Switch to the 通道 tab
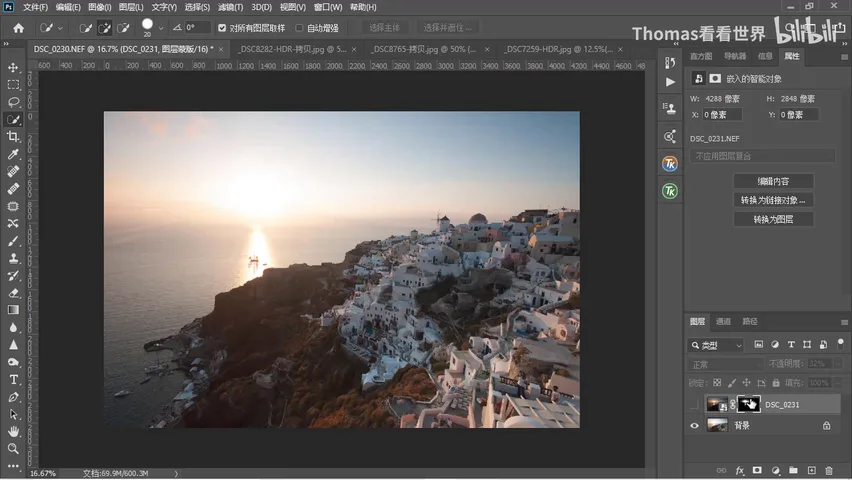This screenshot has height=480, width=852. 723,322
